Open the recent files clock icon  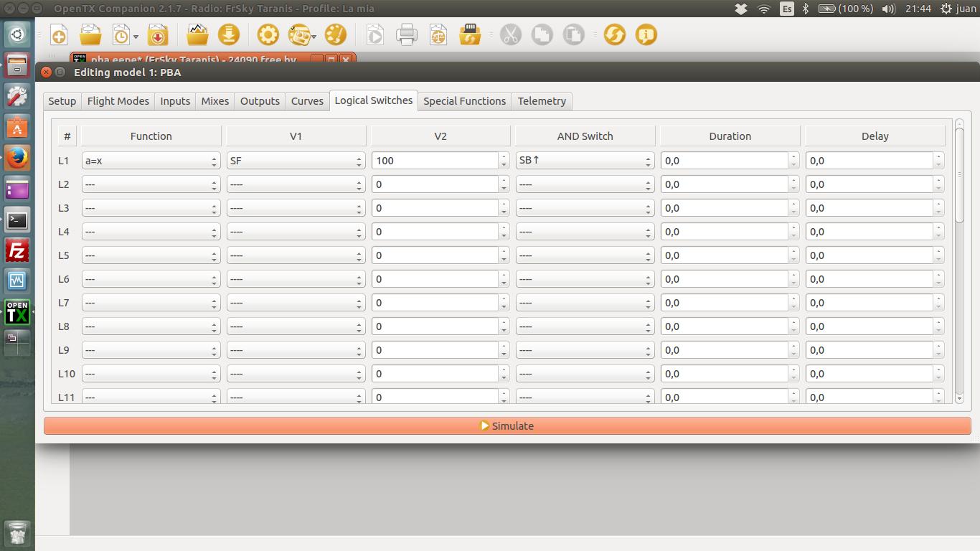pyautogui.click(x=122, y=35)
